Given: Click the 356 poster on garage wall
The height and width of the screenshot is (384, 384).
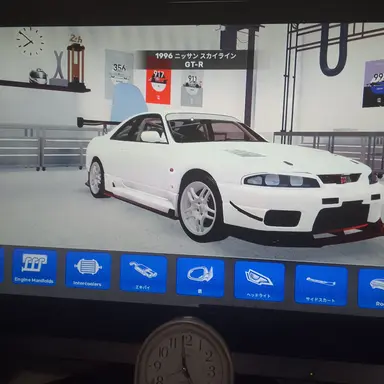Looking at the screenshot, I should (x=119, y=74).
